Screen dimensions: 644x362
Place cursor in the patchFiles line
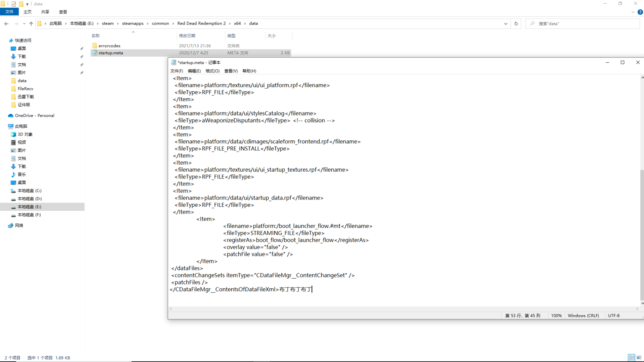[x=189, y=282]
